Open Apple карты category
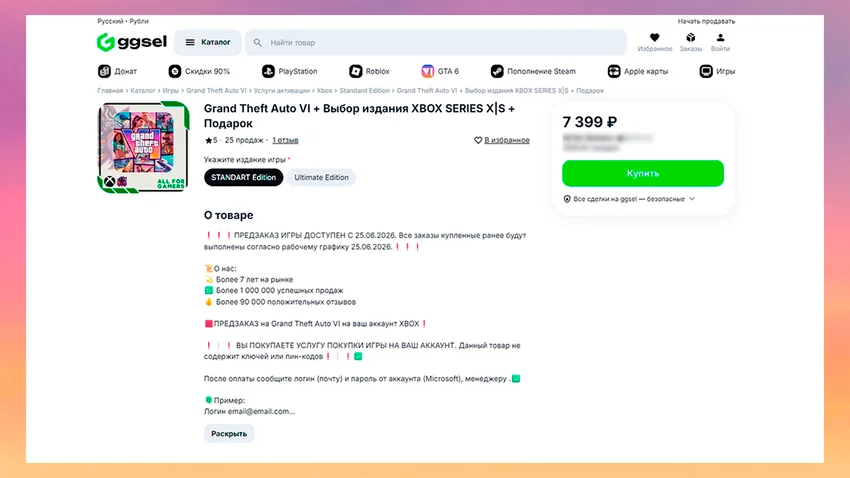This screenshot has width=850, height=478. [638, 71]
